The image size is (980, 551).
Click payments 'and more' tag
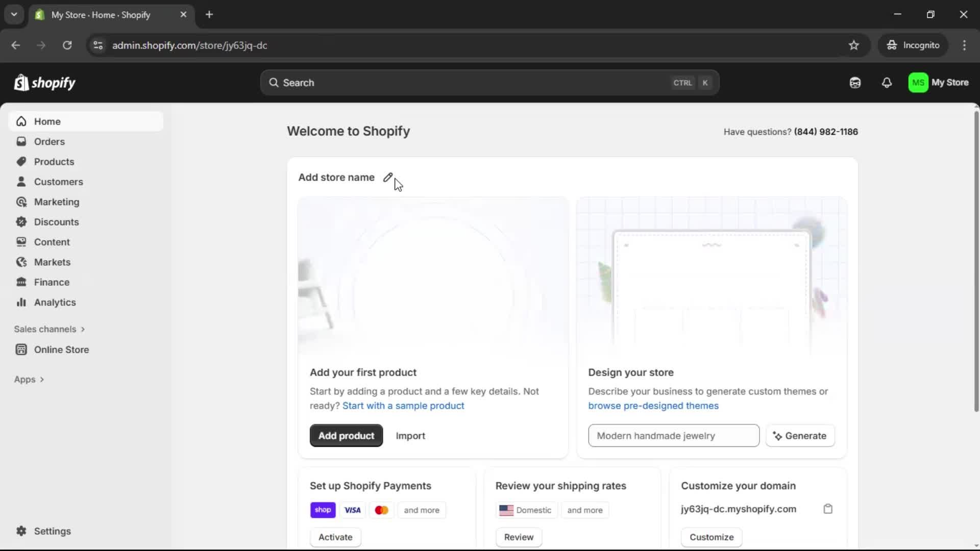422,510
